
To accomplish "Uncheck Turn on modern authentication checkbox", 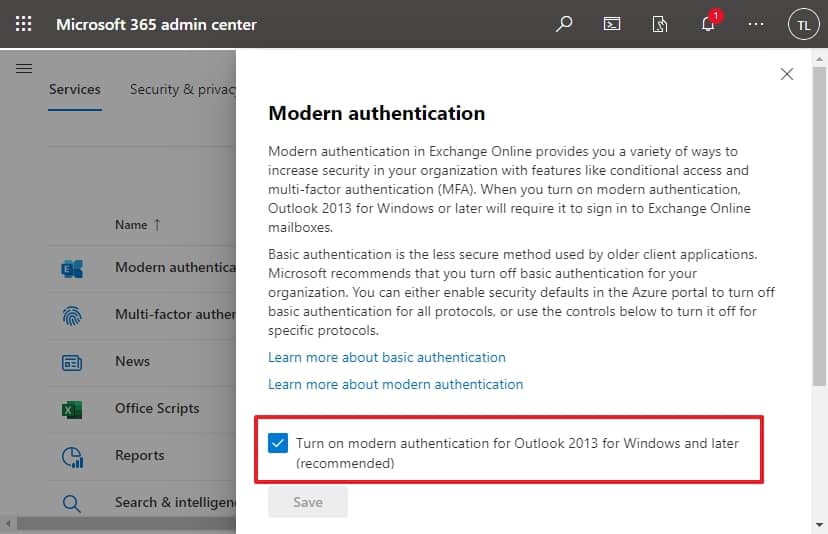I will (278, 443).
